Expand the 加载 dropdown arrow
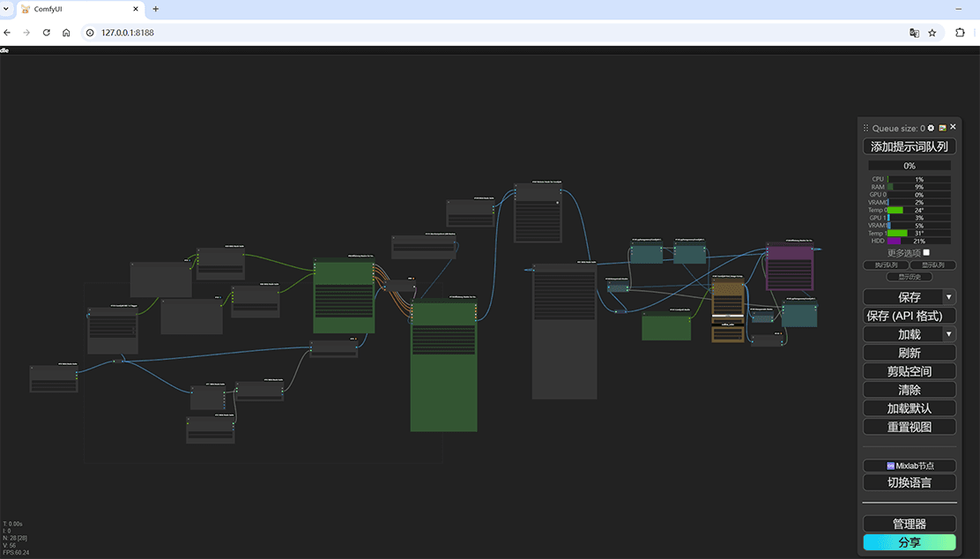980x559 pixels. (948, 334)
